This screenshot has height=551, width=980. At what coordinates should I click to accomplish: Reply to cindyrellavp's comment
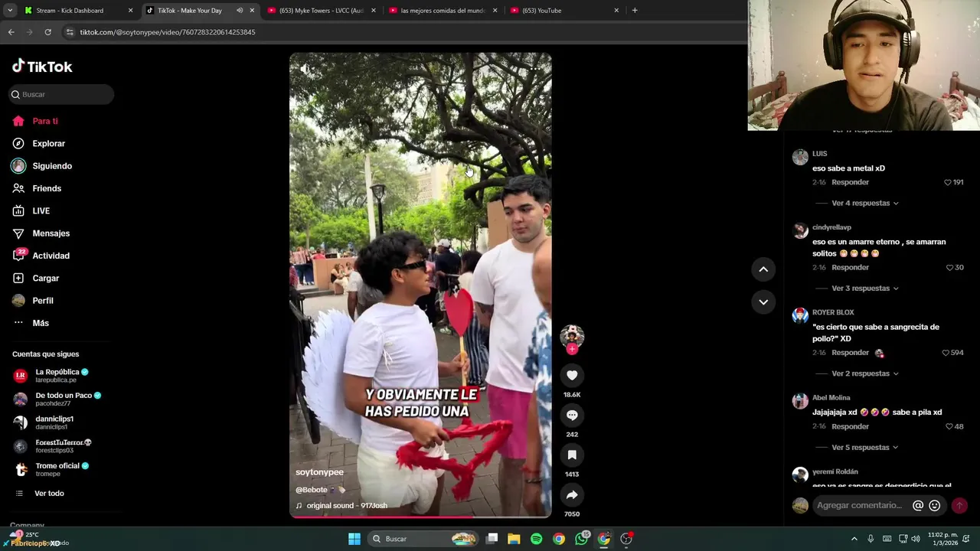(850, 267)
